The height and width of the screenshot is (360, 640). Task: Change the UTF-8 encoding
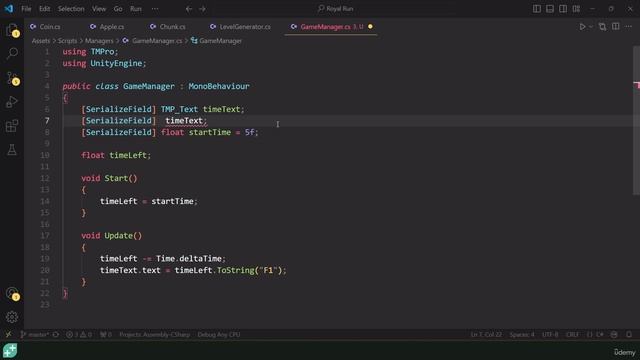pos(550,334)
